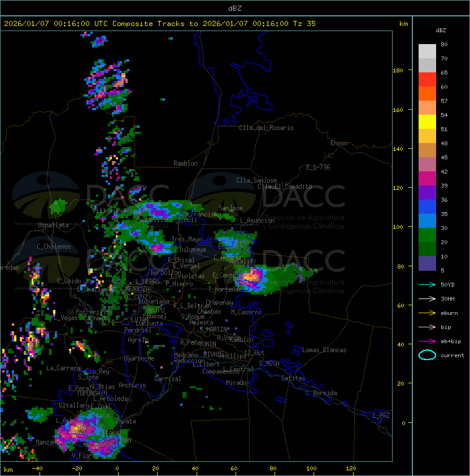Click the 'Tres_Mayo' map label
The width and height of the screenshot is (470, 476).
coord(186,239)
